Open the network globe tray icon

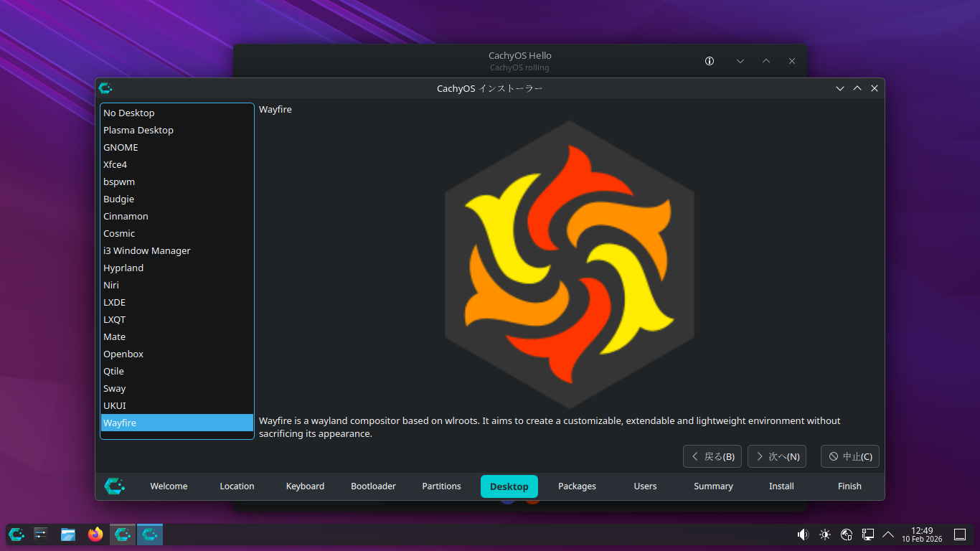(847, 534)
